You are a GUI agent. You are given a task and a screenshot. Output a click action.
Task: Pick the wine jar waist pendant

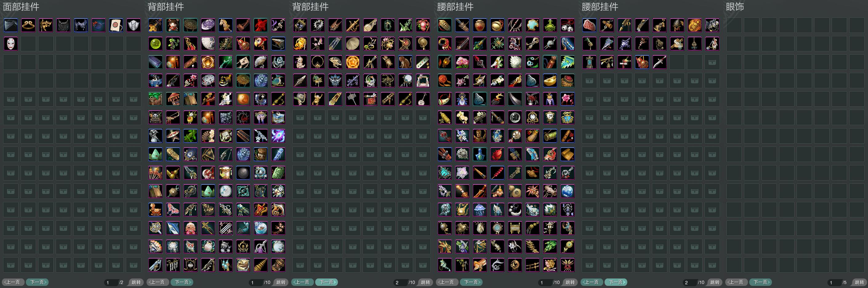[x=480, y=25]
